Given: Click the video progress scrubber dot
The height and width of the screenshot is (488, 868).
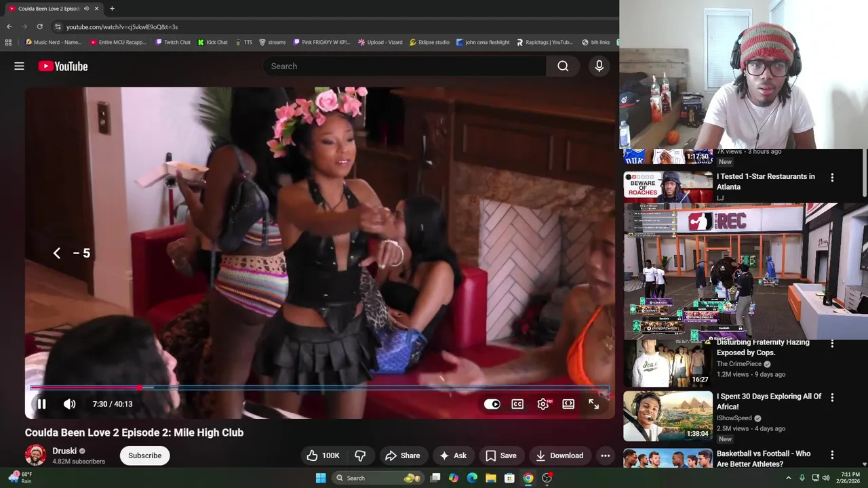Looking at the screenshot, I should [x=139, y=388].
